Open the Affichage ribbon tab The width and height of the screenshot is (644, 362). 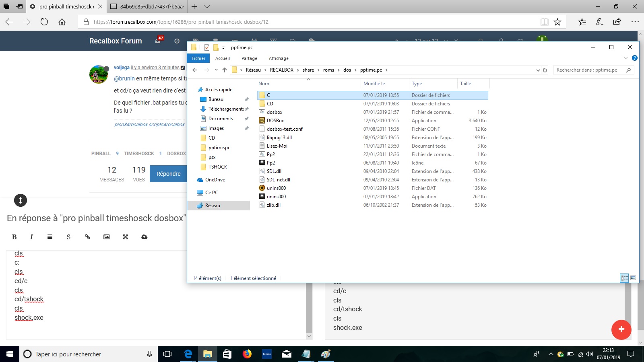tap(279, 58)
